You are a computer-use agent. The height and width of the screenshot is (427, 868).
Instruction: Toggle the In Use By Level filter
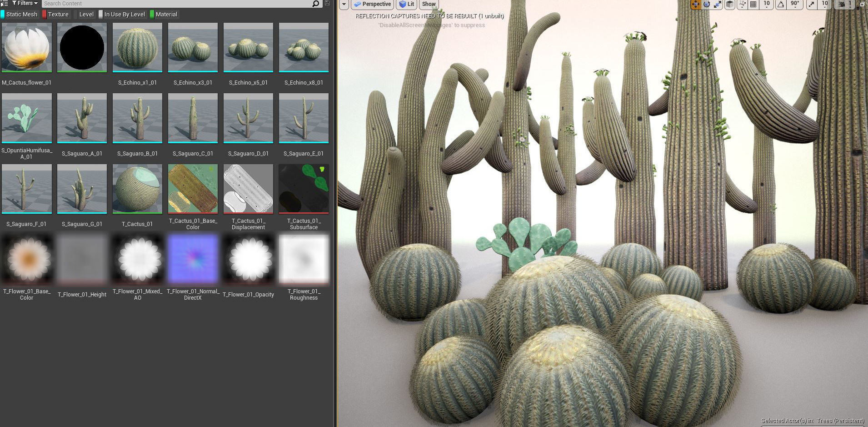(x=122, y=15)
